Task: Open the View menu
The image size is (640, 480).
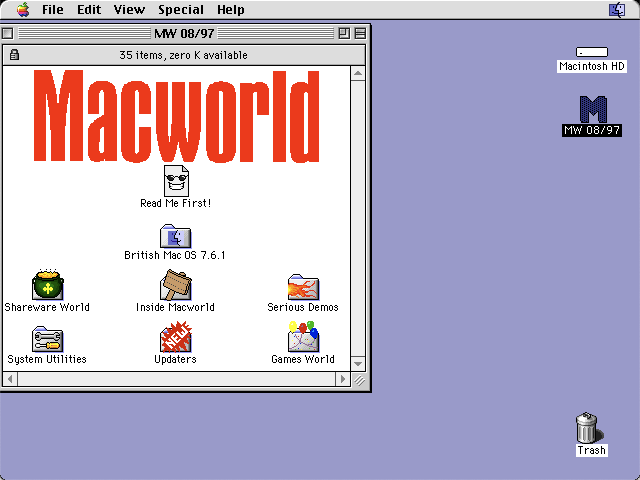Action: tap(129, 9)
